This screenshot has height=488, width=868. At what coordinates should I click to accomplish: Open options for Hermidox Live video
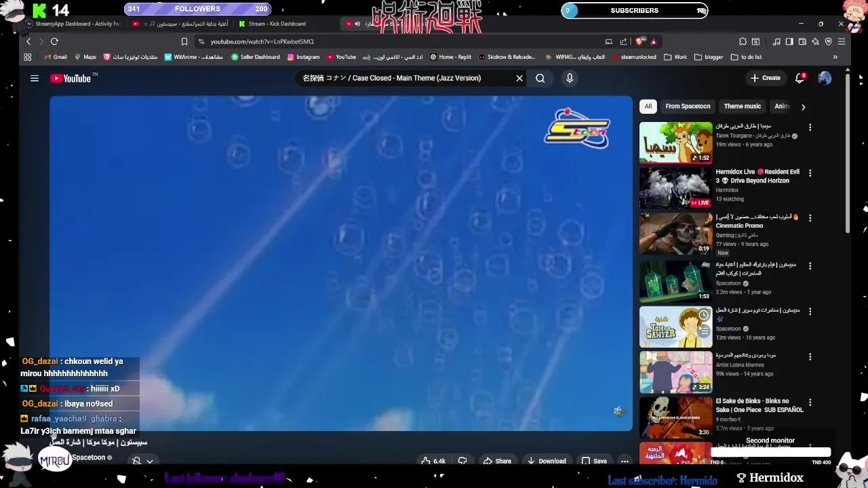(x=810, y=173)
